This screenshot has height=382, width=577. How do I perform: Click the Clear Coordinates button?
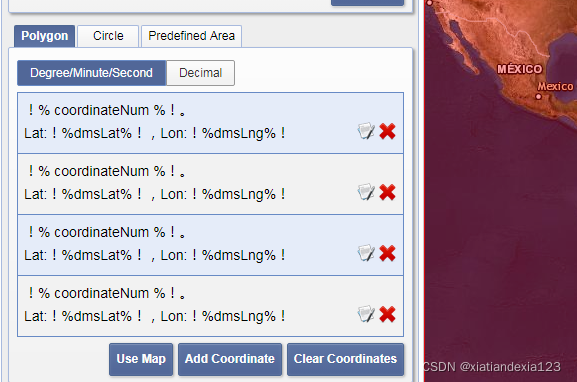pyautogui.click(x=345, y=359)
